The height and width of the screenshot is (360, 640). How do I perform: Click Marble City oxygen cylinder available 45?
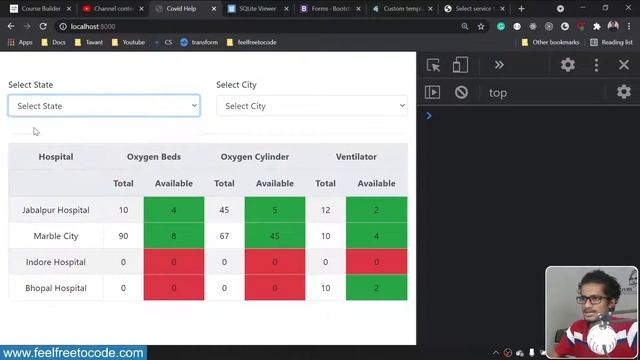tap(275, 236)
